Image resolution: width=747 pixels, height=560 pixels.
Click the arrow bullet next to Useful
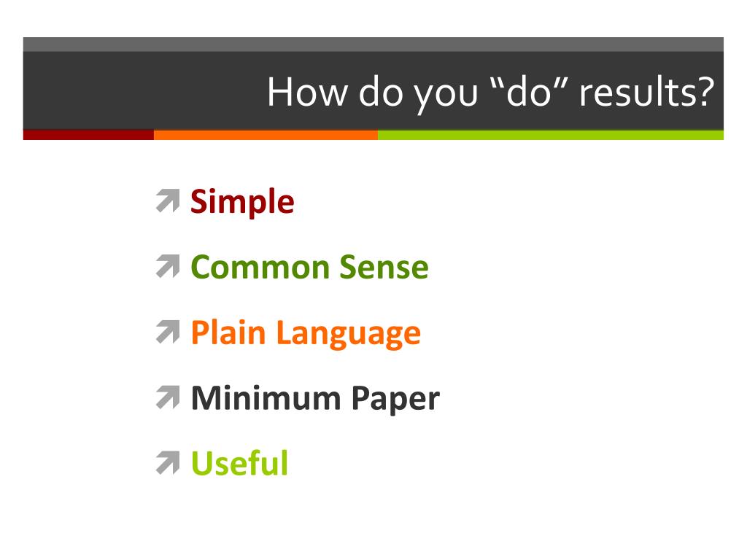(x=168, y=463)
